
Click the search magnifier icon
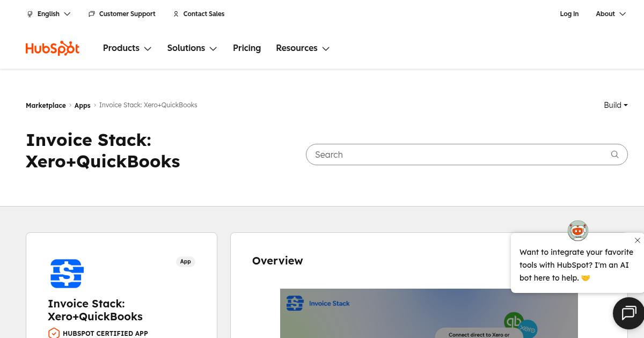[x=615, y=155]
